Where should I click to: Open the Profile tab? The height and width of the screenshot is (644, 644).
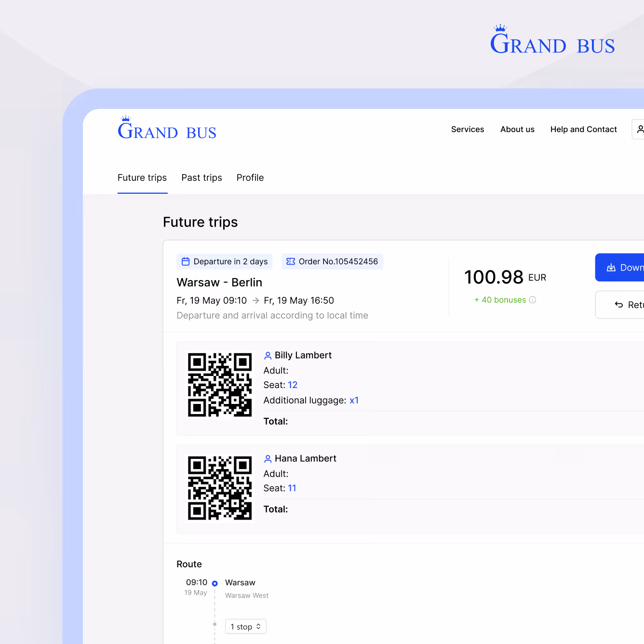[x=250, y=177]
